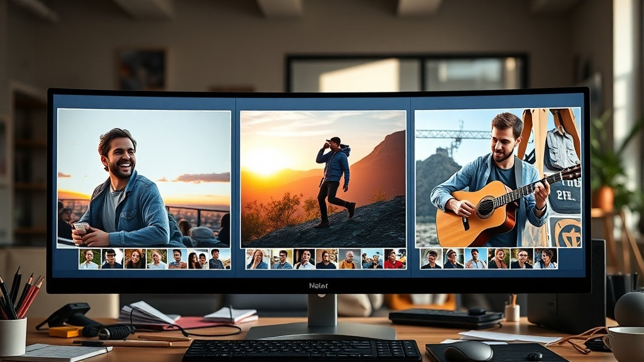Select the middle strip thumbnail of the man in a white shirt

point(304,259)
